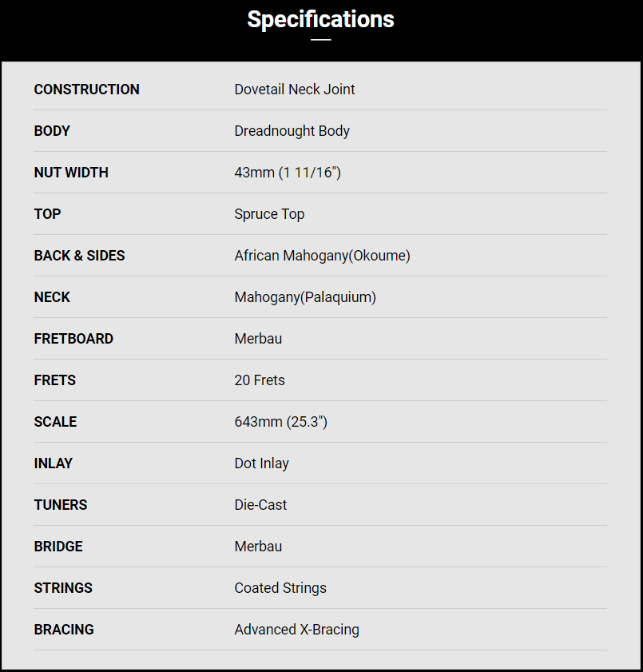Click the FRETBOARD label

click(x=73, y=339)
